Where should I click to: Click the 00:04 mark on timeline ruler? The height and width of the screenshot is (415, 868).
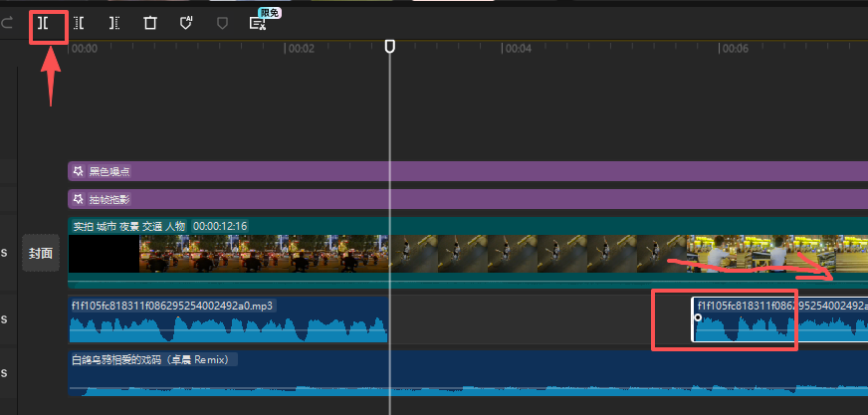(518, 48)
